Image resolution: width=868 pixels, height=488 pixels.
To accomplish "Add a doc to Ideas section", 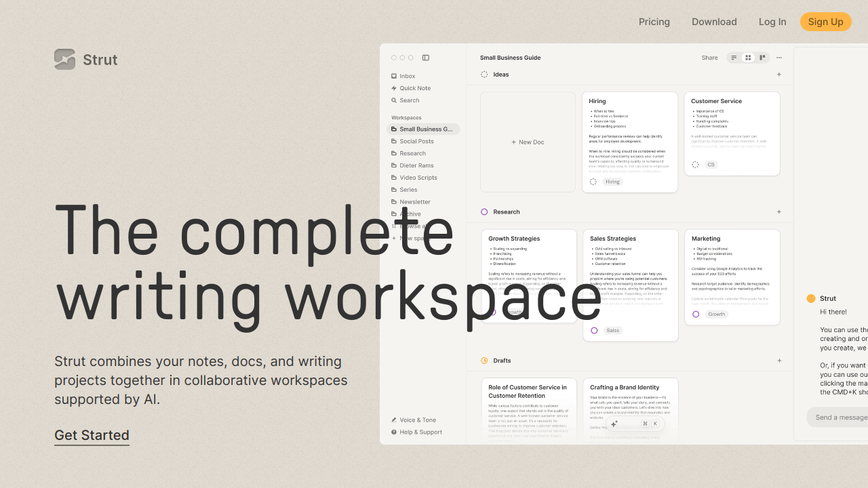I will tap(779, 75).
